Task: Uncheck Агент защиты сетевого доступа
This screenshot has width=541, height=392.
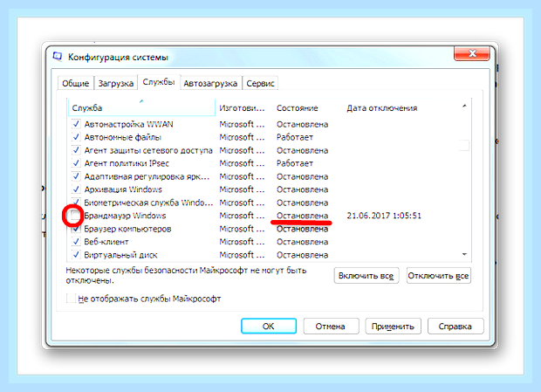Action: (x=76, y=150)
